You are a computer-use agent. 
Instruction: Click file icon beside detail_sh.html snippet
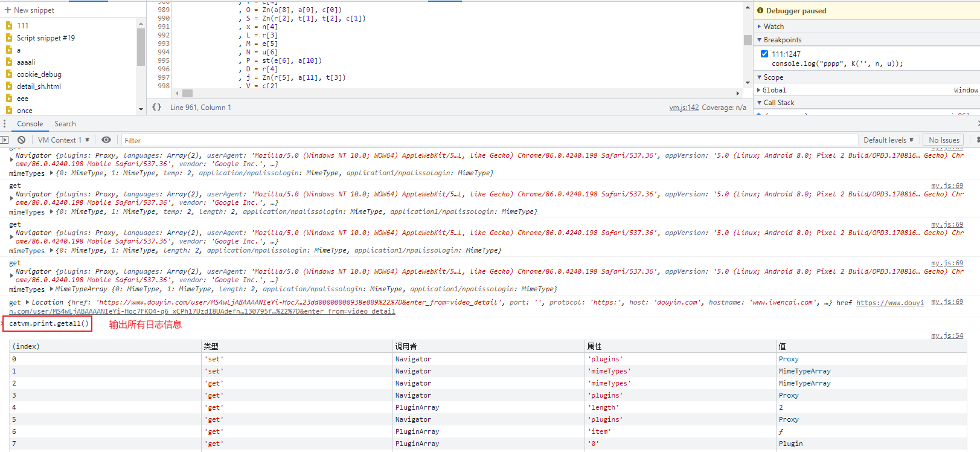(x=9, y=86)
